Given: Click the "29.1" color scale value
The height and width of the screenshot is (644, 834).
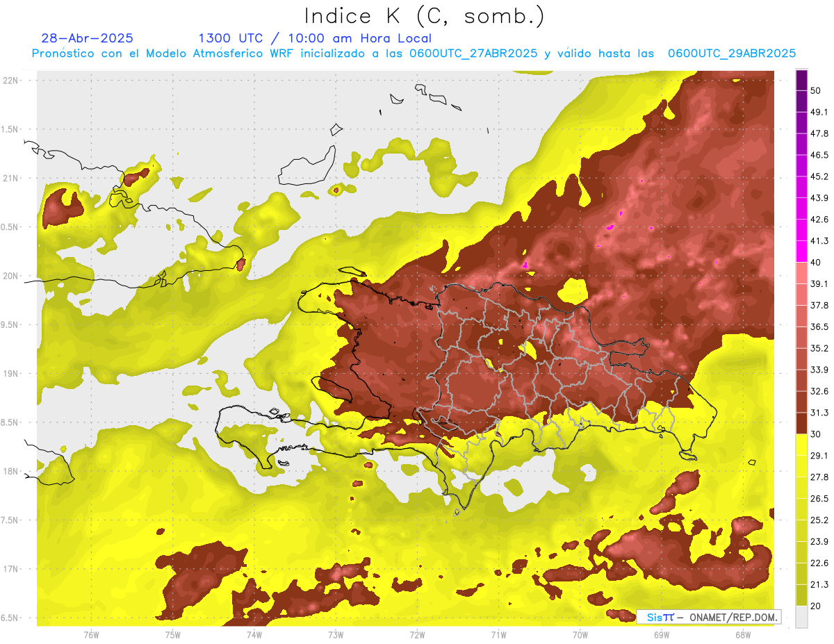Looking at the screenshot, I should pos(819,456).
